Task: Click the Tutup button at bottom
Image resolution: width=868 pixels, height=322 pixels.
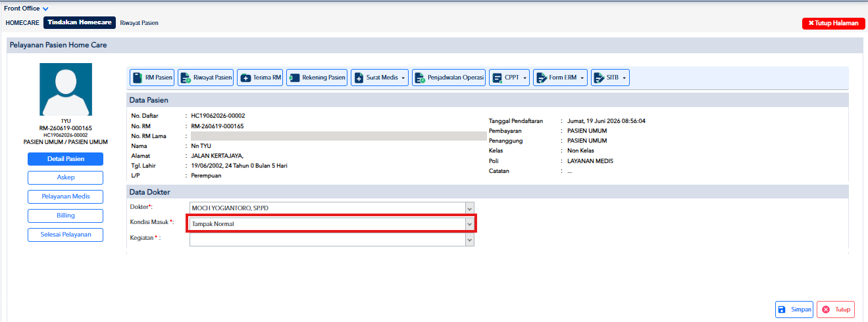Action: 836,310
